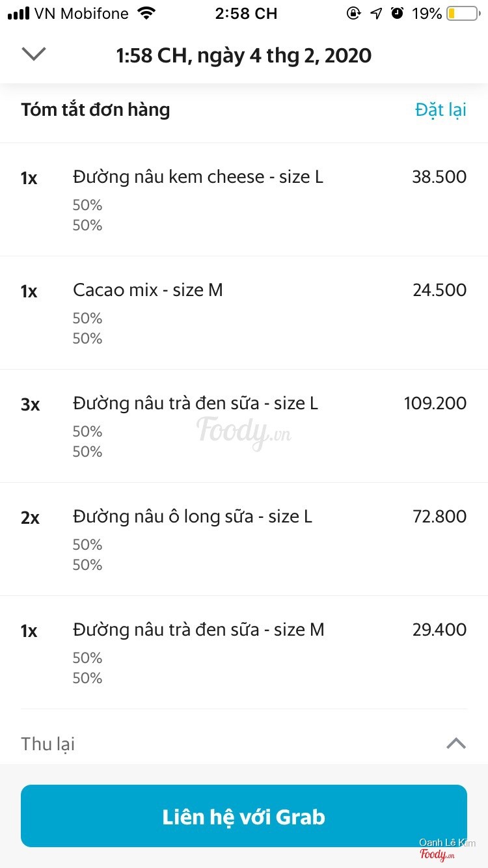Select the Cacao mix size M item
The height and width of the screenshot is (868, 488).
[148, 290]
